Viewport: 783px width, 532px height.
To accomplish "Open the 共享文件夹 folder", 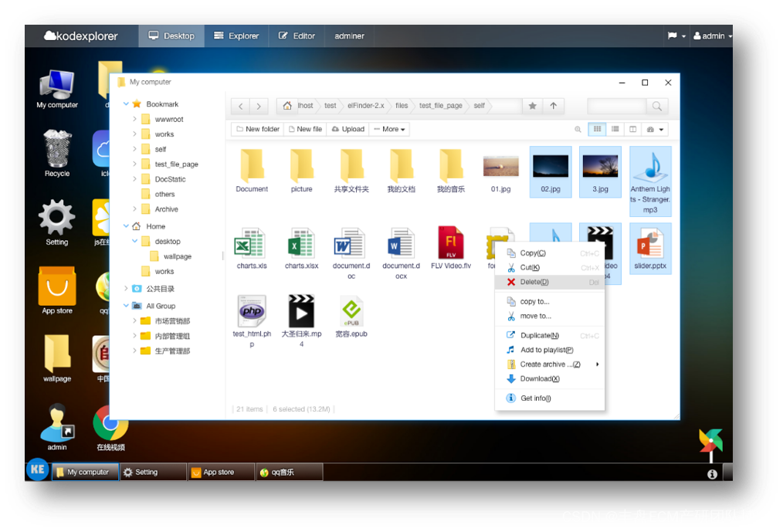I will 351,171.
